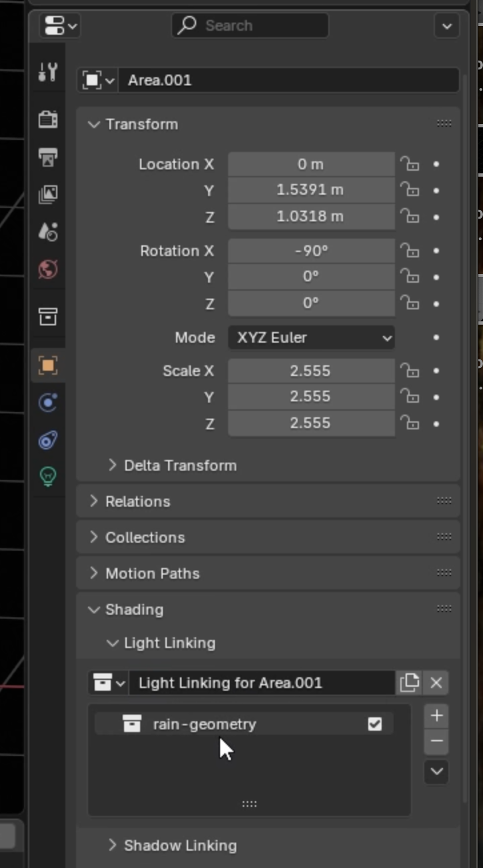Image resolution: width=483 pixels, height=868 pixels.
Task: Open the Object properties tab
Action: 48,365
